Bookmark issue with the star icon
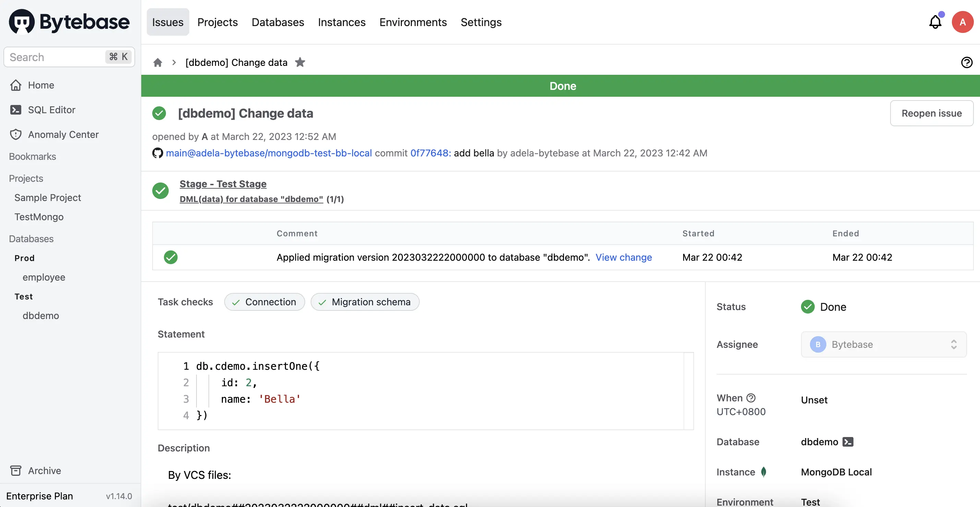980x507 pixels. coord(300,62)
